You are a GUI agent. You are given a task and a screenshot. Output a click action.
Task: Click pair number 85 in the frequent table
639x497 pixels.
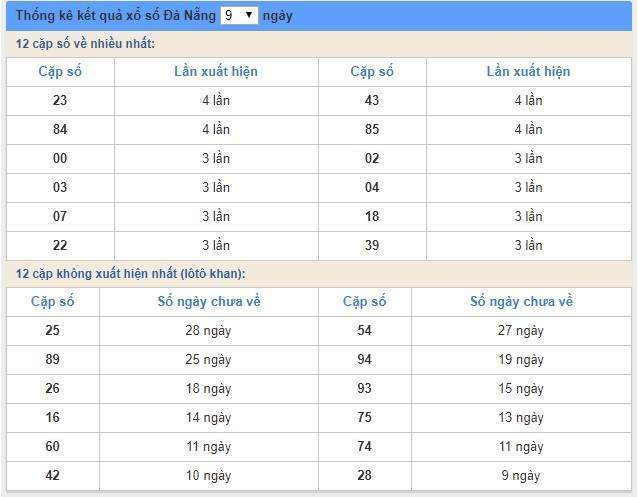pyautogui.click(x=372, y=129)
